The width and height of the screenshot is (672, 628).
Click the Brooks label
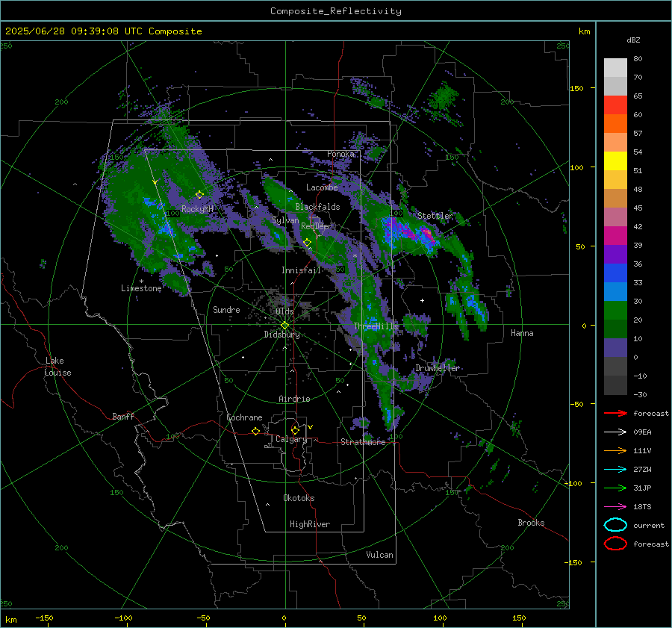coord(531,523)
